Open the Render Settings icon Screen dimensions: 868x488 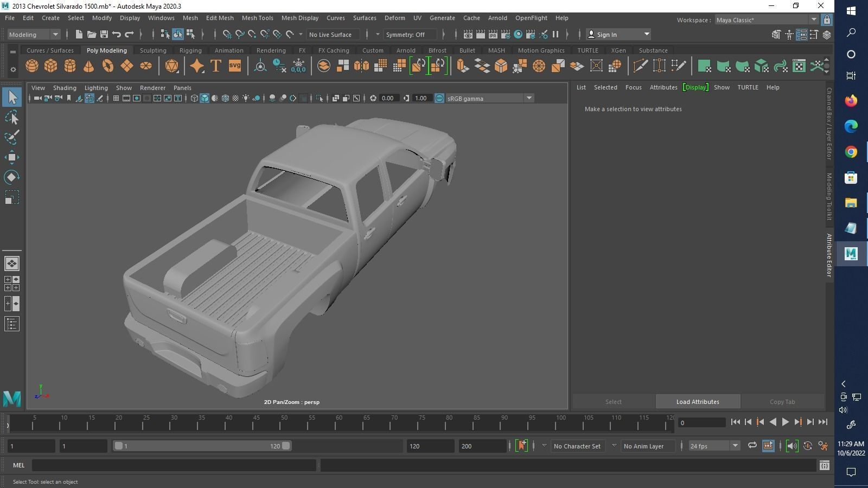pos(505,34)
